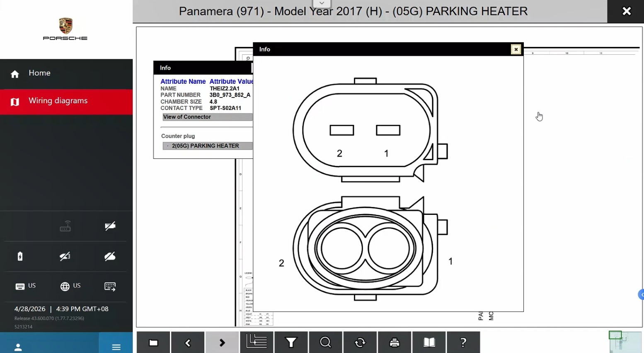Open the diagram list view icon
The width and height of the screenshot is (644, 353).
(x=257, y=343)
